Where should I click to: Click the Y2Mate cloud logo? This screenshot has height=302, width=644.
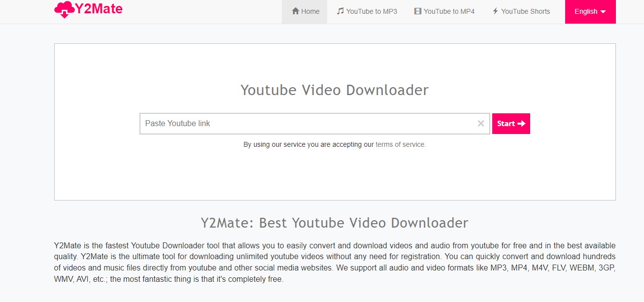coord(89,9)
